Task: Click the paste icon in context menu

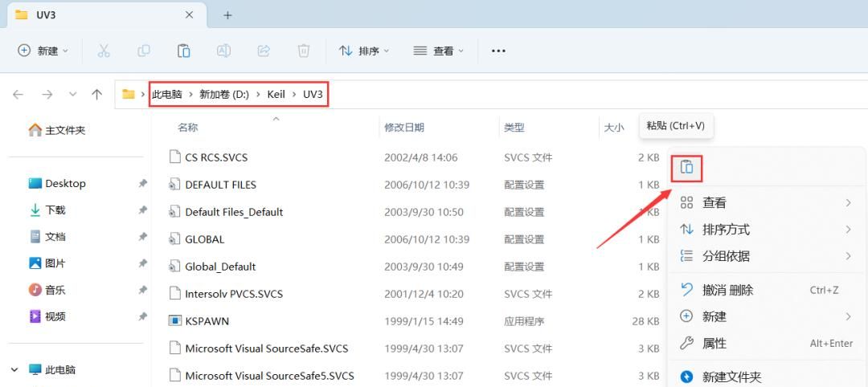Action: point(686,167)
